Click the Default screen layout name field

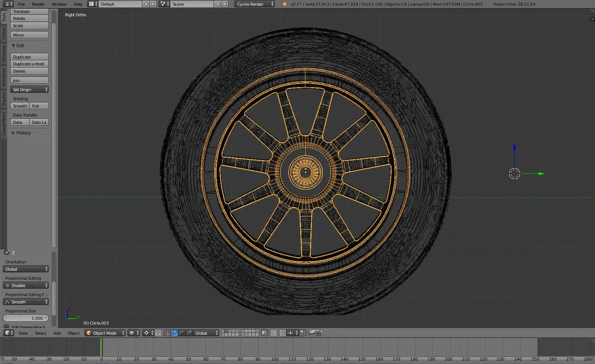(120, 4)
